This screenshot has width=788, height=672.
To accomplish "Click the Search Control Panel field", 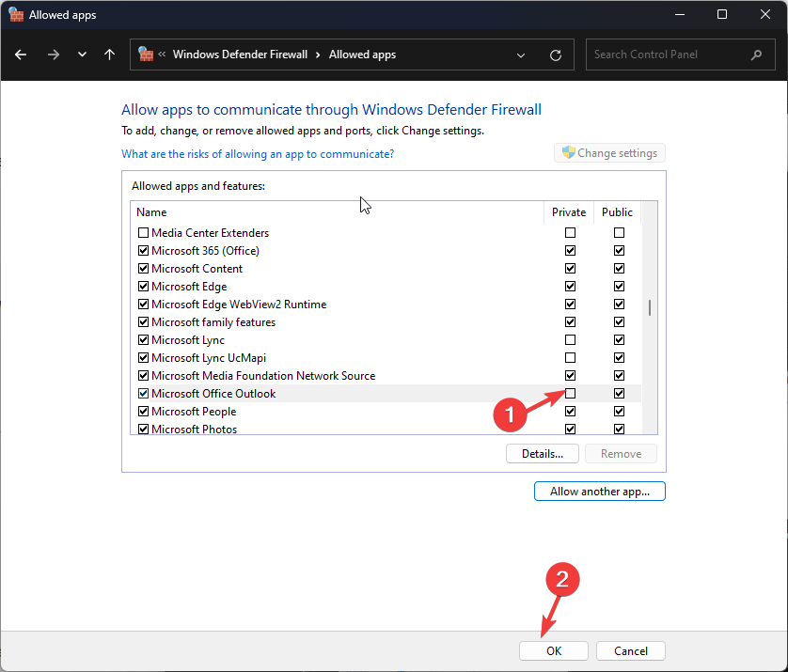I will point(681,55).
